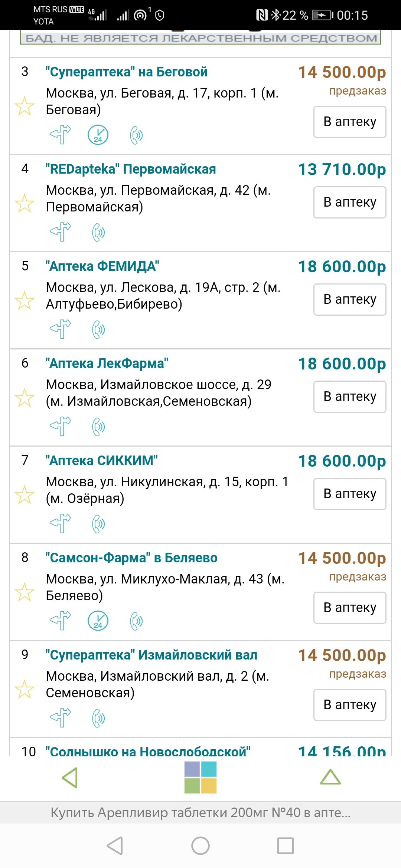This screenshot has width=401, height=868.
Task: Open "Аптека ЛекФарма" pharmacy link
Action: point(107,364)
